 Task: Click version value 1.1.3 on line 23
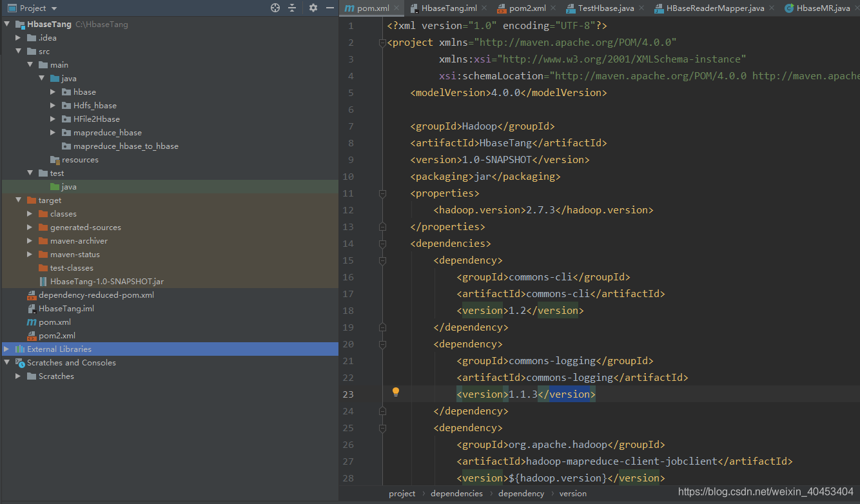tap(523, 394)
